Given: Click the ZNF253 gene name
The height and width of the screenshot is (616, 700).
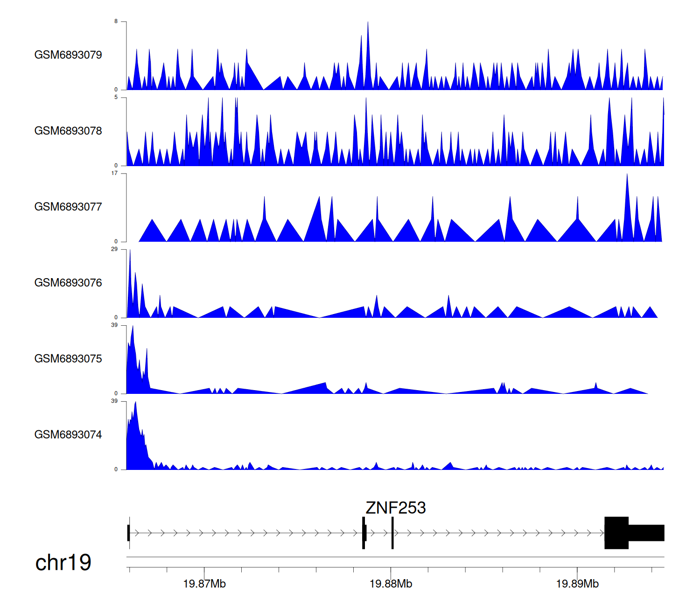Looking at the screenshot, I should click(395, 508).
